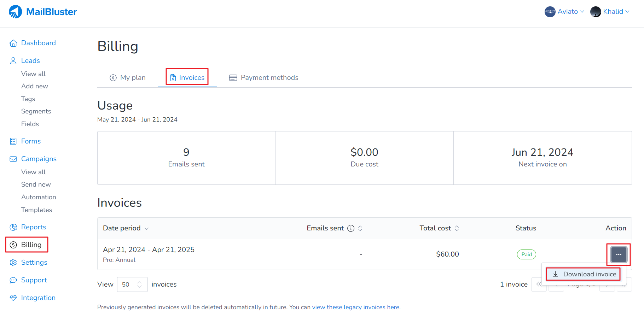Sort invoices by Total cost
The width and height of the screenshot is (644, 323).
point(439,228)
